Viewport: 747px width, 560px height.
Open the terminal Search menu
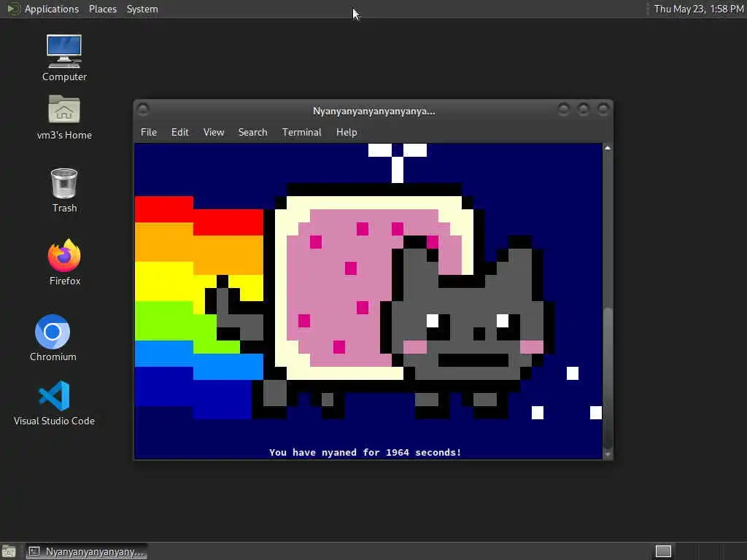[253, 133]
